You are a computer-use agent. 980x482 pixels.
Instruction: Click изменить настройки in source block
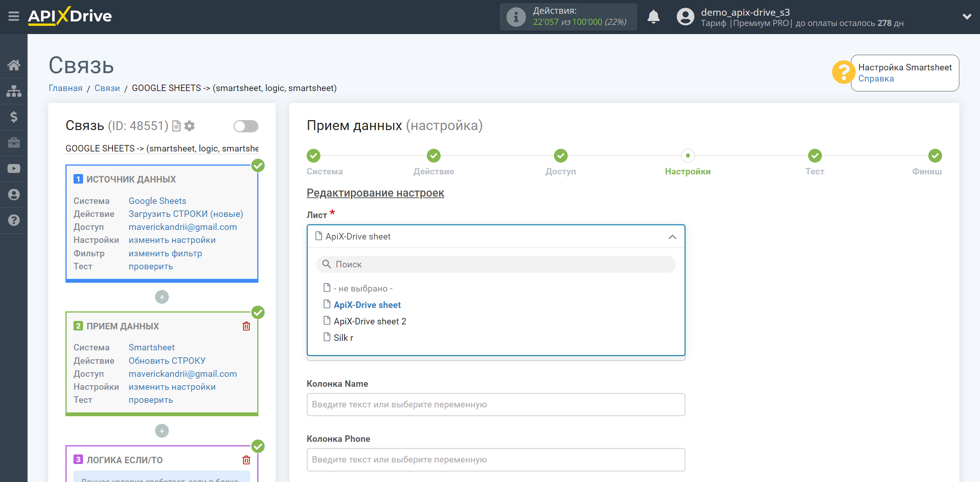[172, 240]
